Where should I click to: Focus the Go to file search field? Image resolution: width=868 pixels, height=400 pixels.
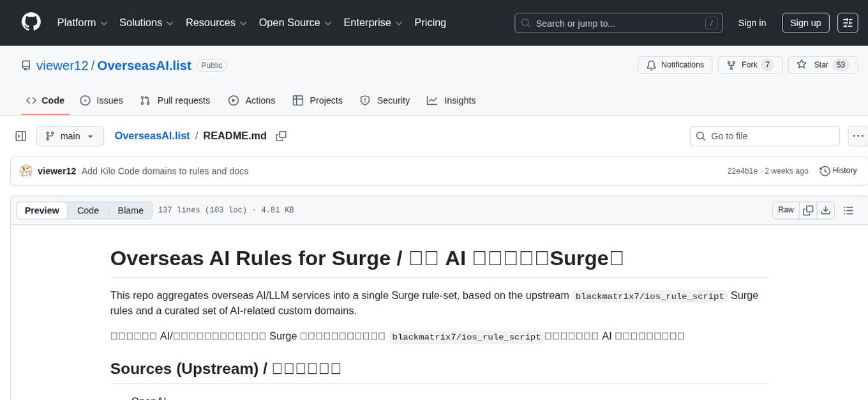[x=765, y=136]
